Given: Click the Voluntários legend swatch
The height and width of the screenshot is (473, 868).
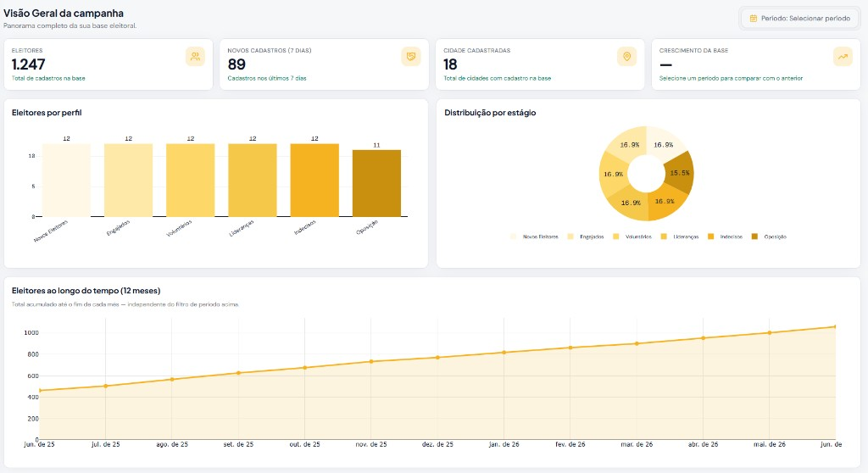Looking at the screenshot, I should click(x=616, y=236).
